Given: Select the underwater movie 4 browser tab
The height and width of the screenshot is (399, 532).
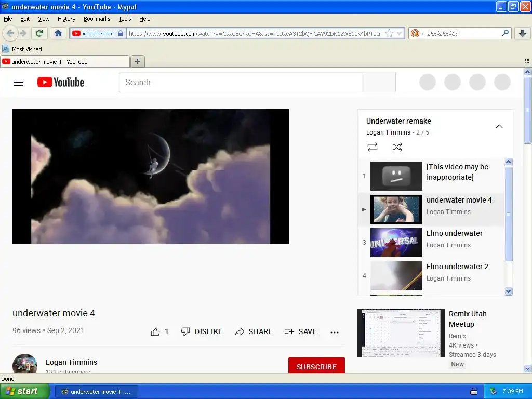Looking at the screenshot, I should coord(65,61).
